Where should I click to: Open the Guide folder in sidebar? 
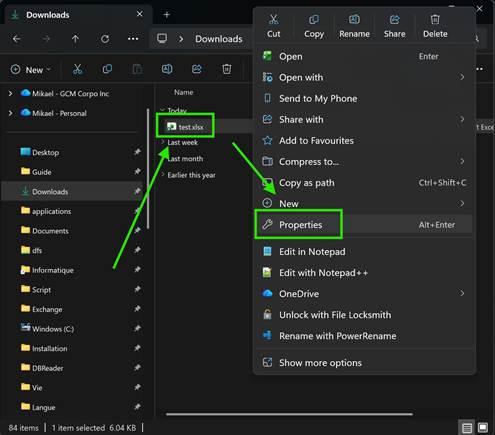[x=41, y=172]
